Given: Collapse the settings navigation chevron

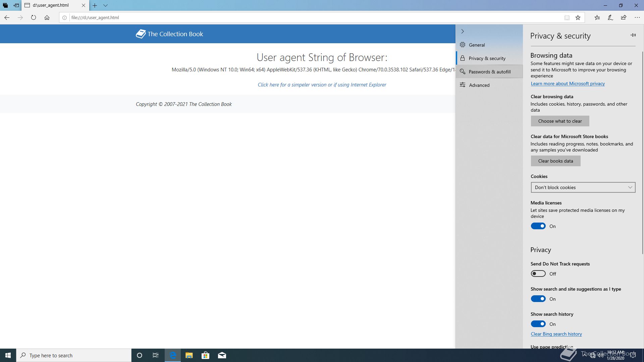Looking at the screenshot, I should point(463,31).
